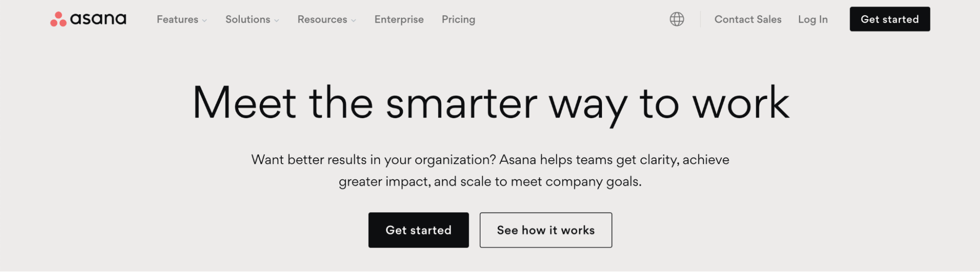Expand the chevron arrow beside Solutions
The width and height of the screenshot is (980, 272).
click(276, 21)
